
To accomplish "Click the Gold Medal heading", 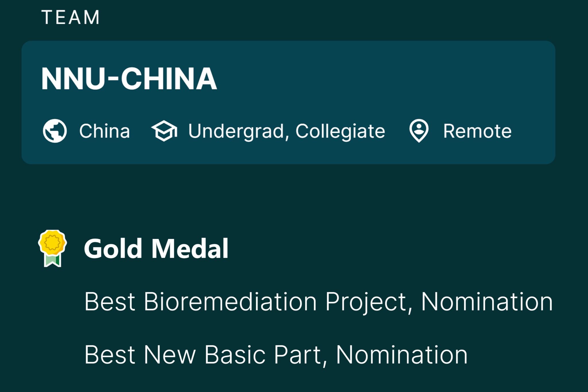I will [x=156, y=249].
